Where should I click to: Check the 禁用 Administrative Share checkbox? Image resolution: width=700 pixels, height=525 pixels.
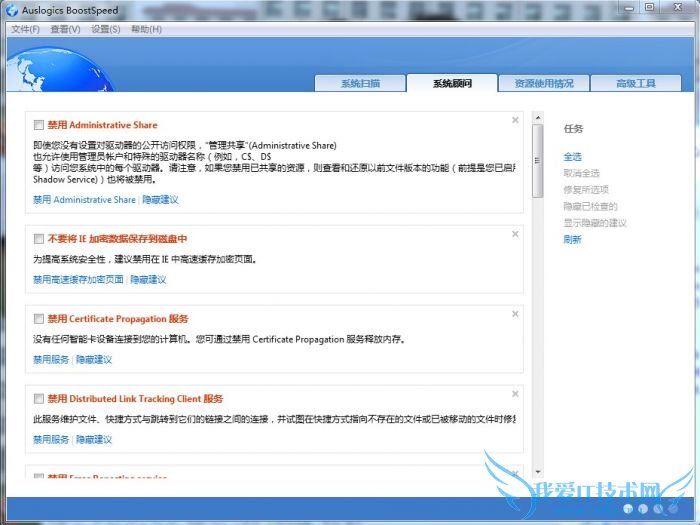(39, 125)
